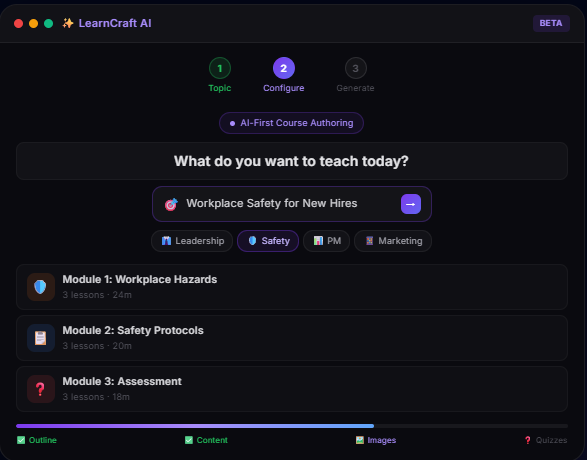Click the Images stage label
The width and height of the screenshot is (587, 460).
[x=381, y=440]
